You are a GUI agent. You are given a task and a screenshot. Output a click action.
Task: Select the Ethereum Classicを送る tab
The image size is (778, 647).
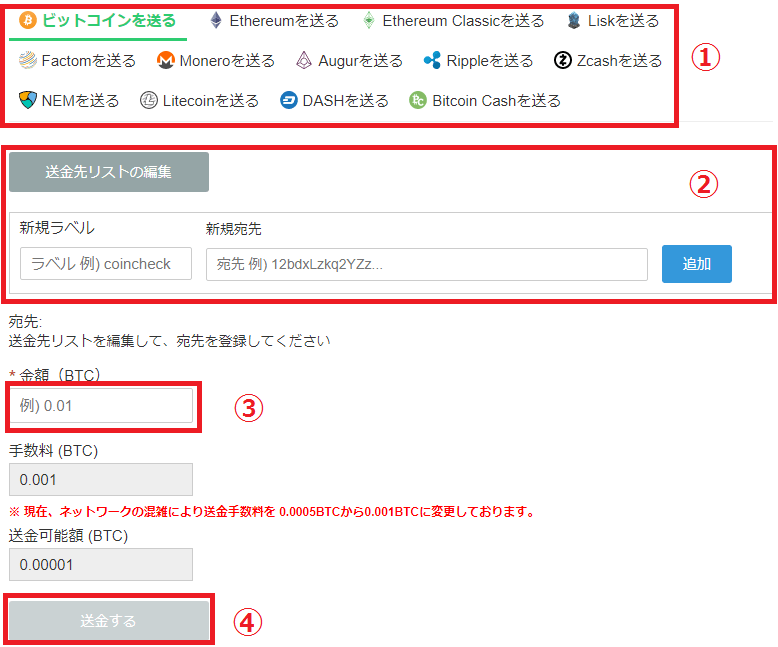[x=454, y=21]
